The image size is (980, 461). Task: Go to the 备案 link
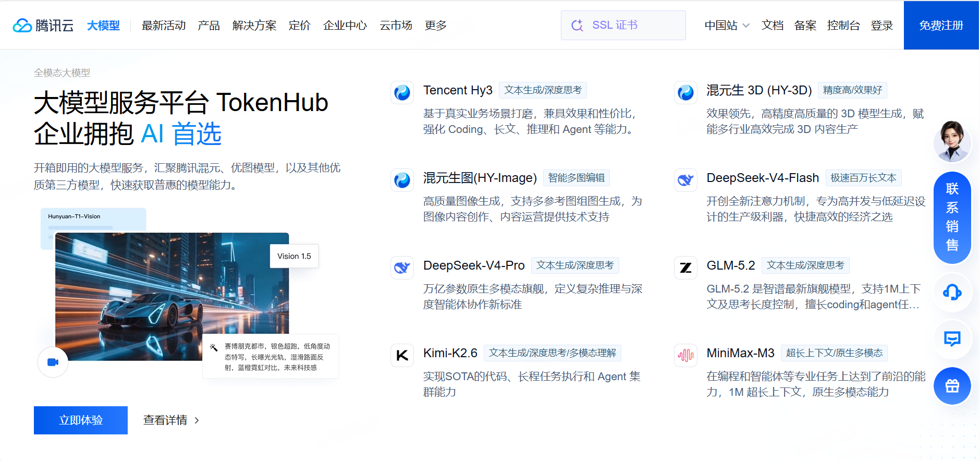(805, 25)
